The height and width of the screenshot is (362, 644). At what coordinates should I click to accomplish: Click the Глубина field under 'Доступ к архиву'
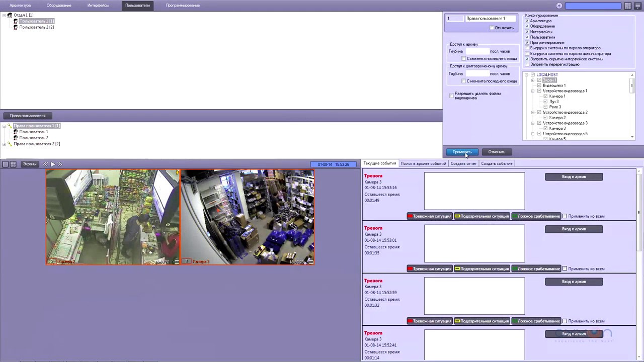coord(477,51)
